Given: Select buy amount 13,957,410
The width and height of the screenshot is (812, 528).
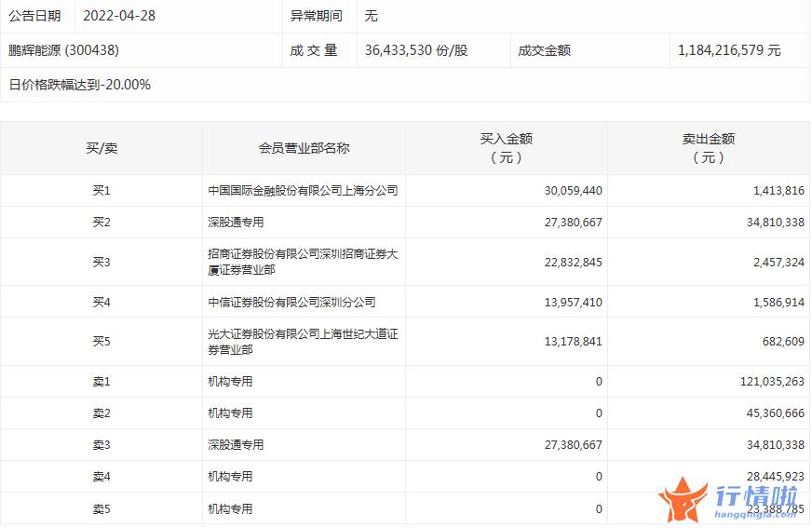Looking at the screenshot, I should pyautogui.click(x=574, y=302).
